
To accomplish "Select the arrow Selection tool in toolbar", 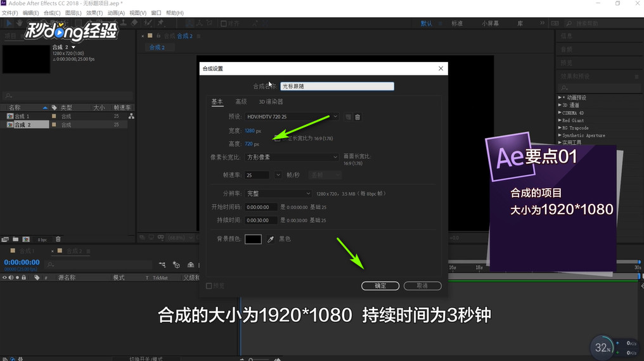I will pos(9,23).
